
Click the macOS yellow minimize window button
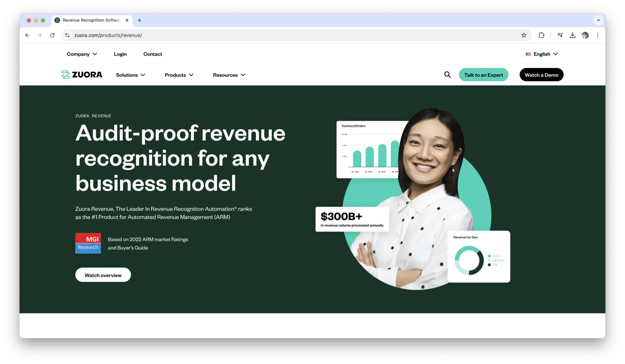36,20
